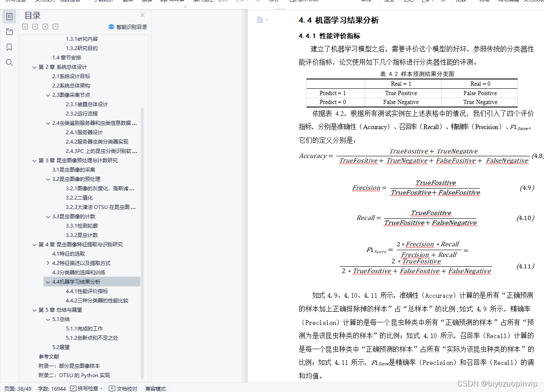Click heading 4.4.1 性能评价指标 in document

[329, 36]
